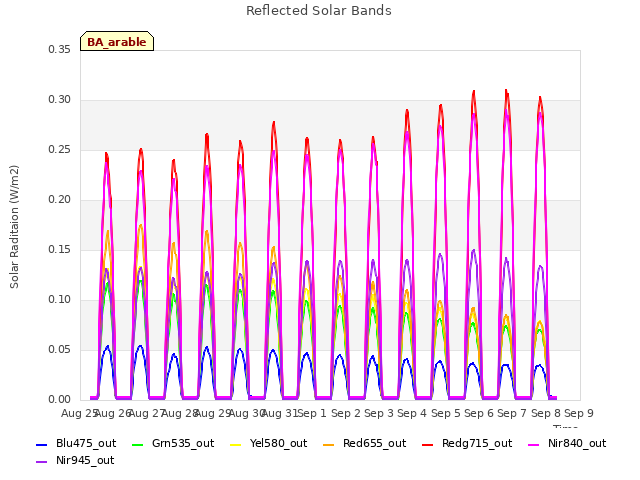The height and width of the screenshot is (480, 640).
Task: Click the 0.25 y-axis tick label
Action: point(60,149)
